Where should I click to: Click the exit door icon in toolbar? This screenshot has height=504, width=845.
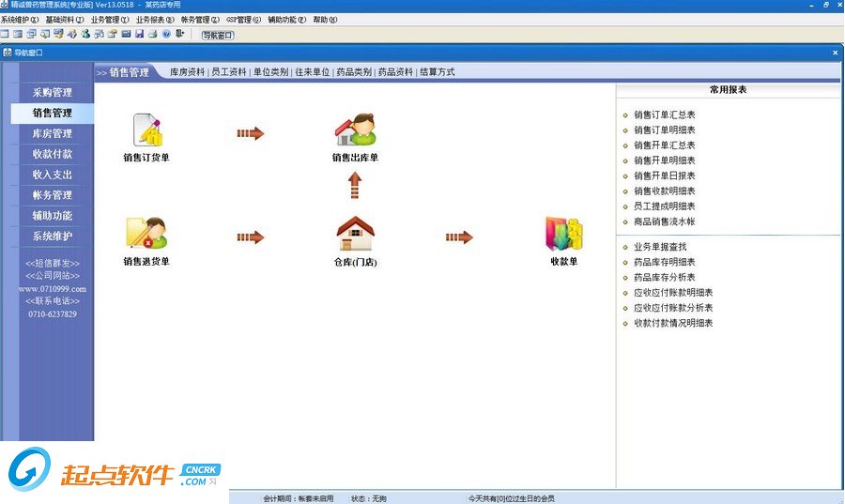(180, 34)
